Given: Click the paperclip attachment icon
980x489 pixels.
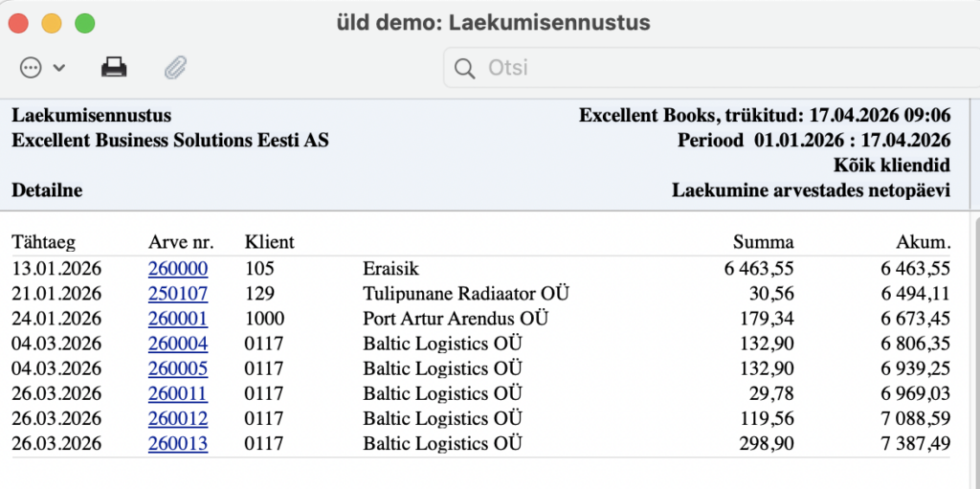Looking at the screenshot, I should (175, 68).
